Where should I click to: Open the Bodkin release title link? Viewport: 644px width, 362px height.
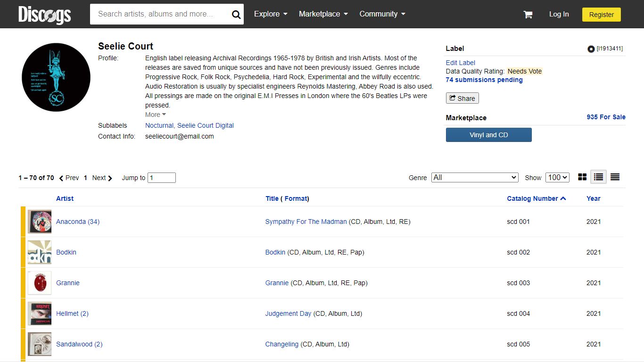[275, 252]
